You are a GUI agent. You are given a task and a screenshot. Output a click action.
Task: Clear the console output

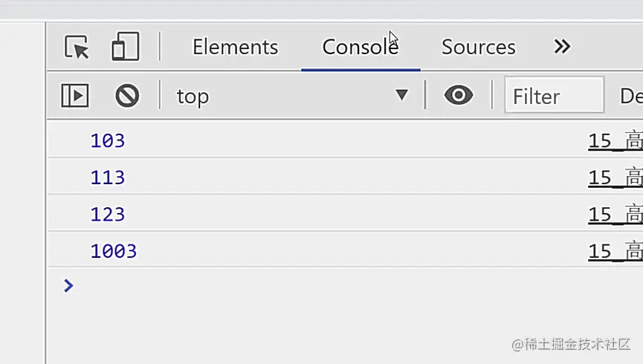(127, 96)
